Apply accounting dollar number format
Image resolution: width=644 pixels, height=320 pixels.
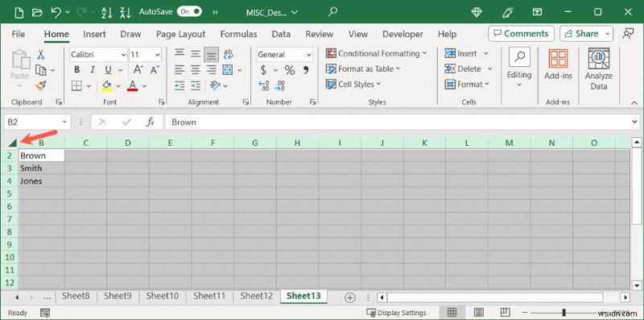(x=263, y=70)
